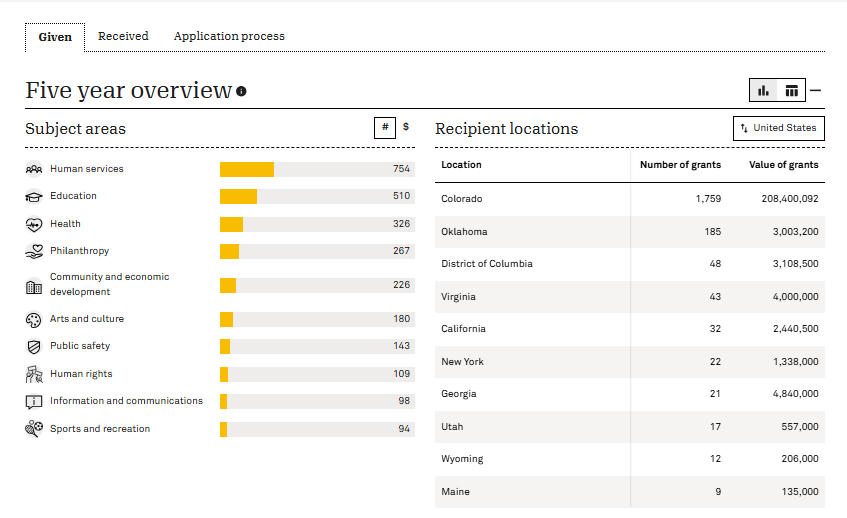
Task: Click the Philanthropy hand-heart icon
Action: [34, 251]
